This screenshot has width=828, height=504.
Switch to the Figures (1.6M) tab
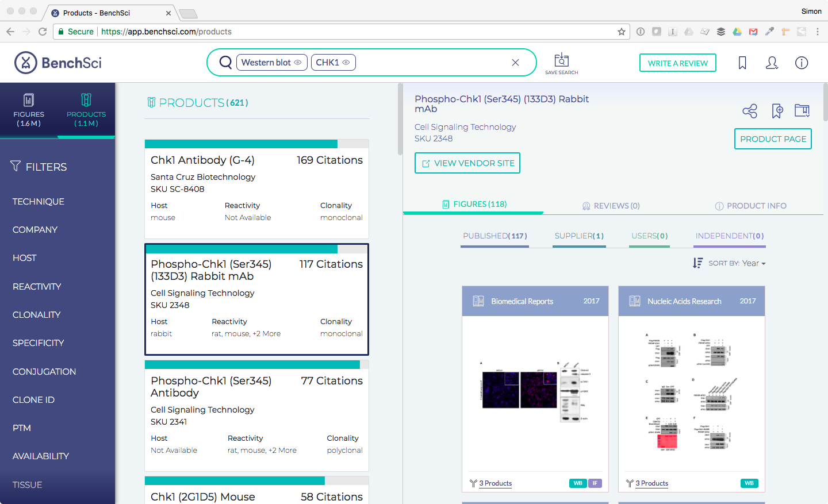(x=29, y=110)
